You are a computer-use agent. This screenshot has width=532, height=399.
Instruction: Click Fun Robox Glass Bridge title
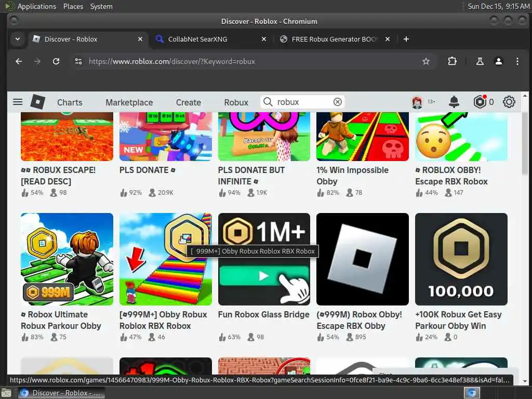tap(263, 314)
